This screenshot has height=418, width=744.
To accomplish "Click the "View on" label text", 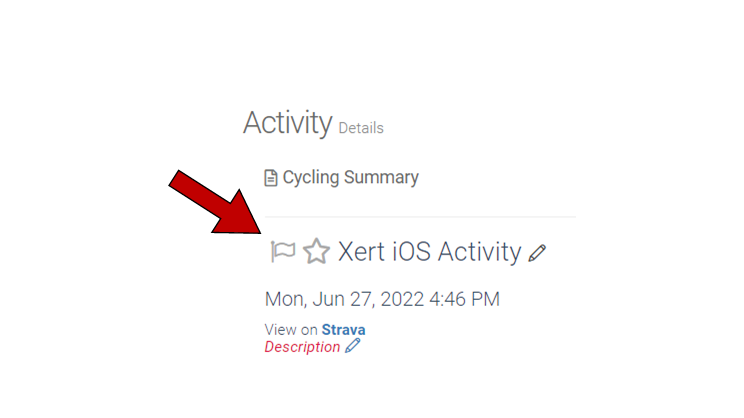I will point(291,329).
